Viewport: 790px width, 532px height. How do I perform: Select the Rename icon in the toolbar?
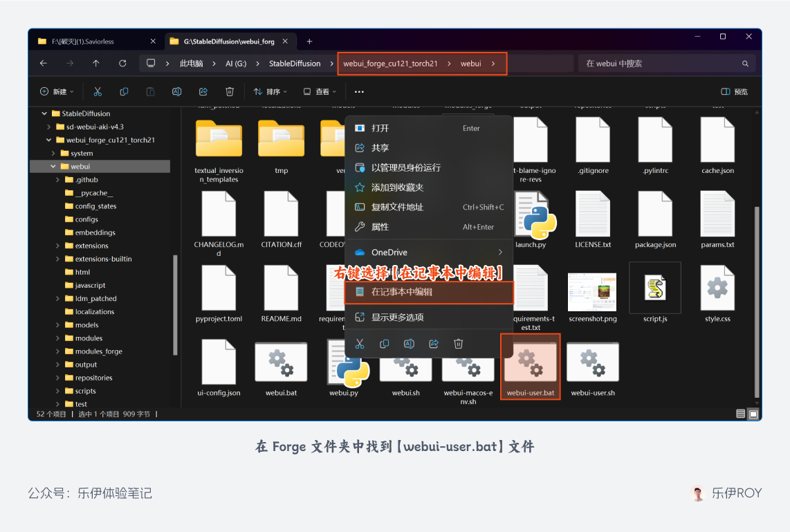coord(177,91)
